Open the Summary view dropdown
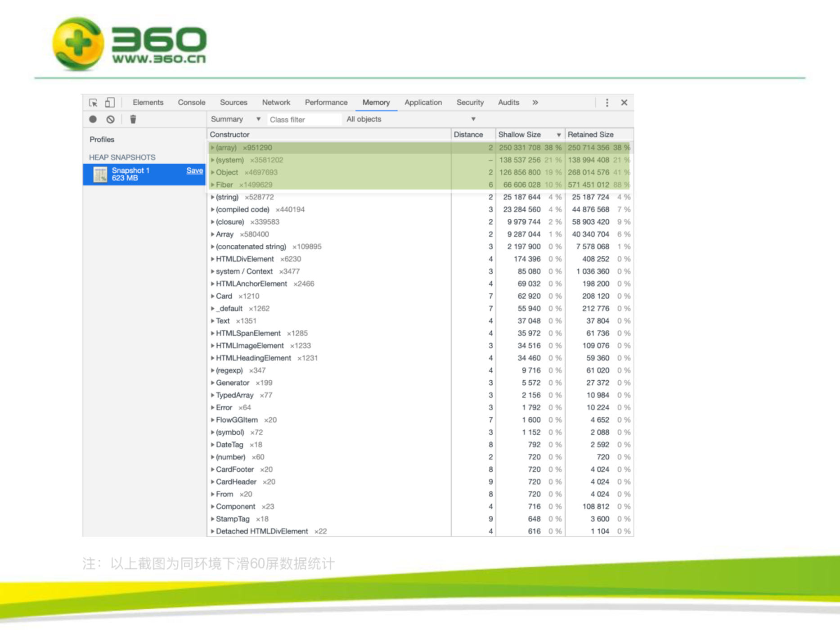 pyautogui.click(x=235, y=119)
